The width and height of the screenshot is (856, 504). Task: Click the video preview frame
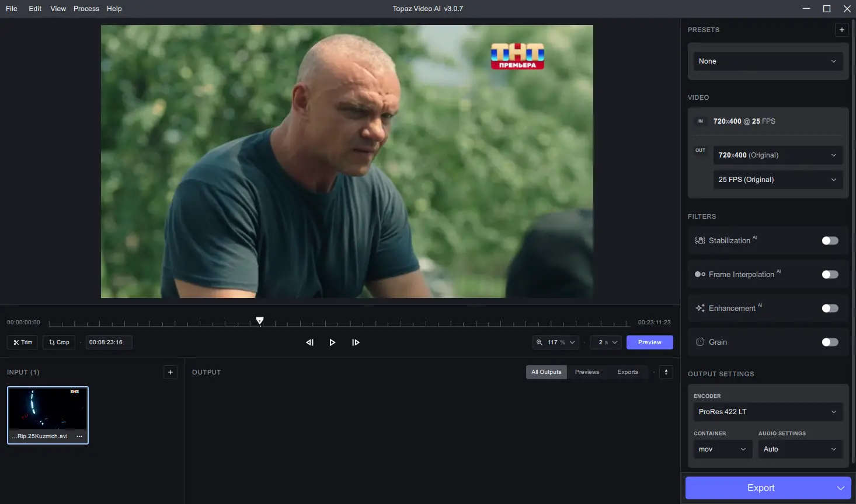coord(347,162)
